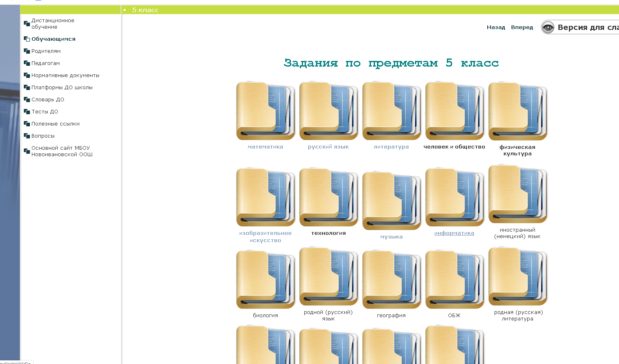Open the изобразительное искусство folder icon
This screenshot has height=364, width=619.
265,197
